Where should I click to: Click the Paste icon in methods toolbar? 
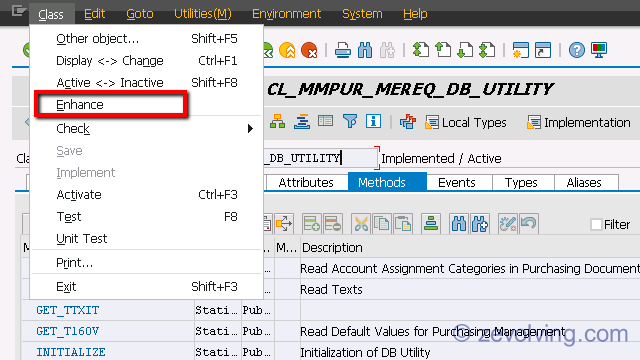[x=403, y=224]
